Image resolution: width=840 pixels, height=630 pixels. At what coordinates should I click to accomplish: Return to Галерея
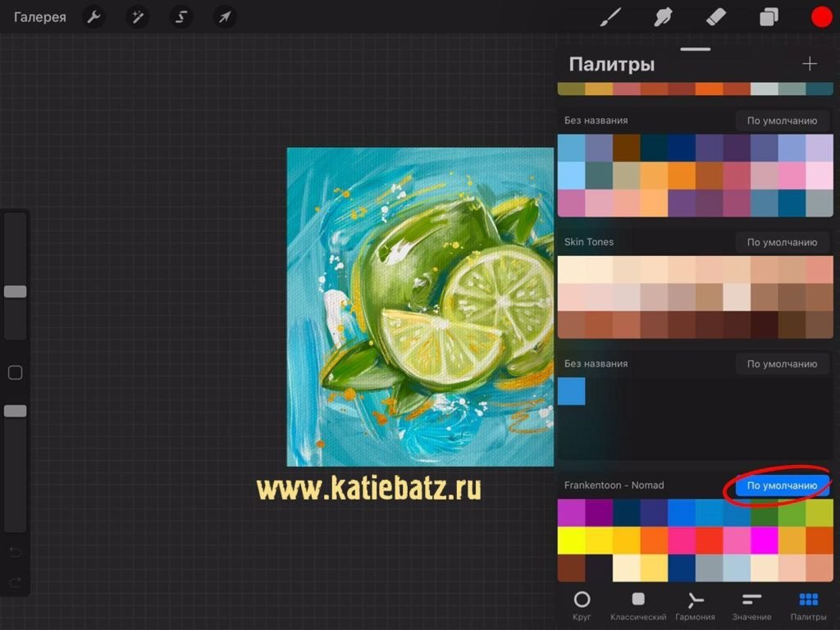click(x=40, y=17)
